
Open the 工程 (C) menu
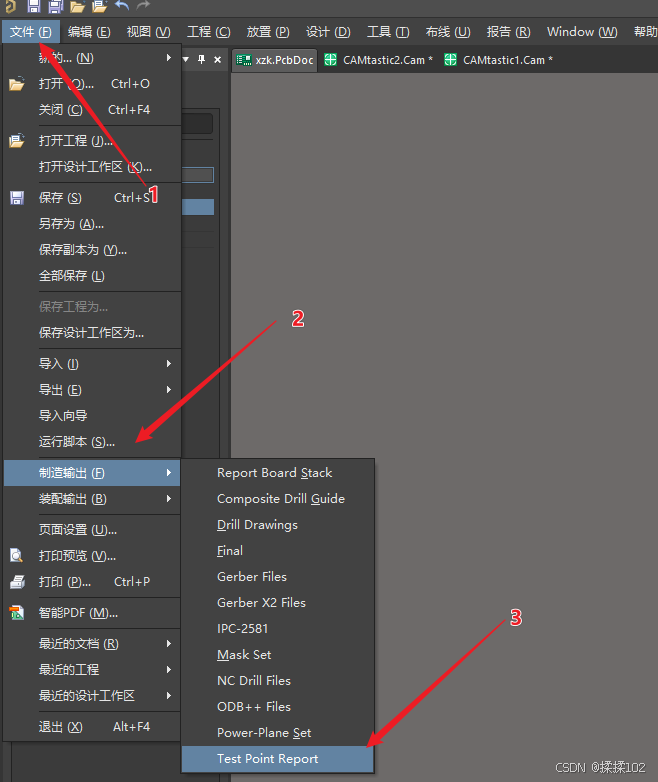point(209,32)
